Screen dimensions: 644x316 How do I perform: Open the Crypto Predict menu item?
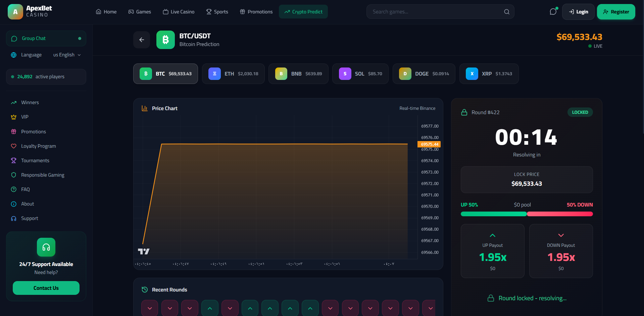pyautogui.click(x=303, y=12)
